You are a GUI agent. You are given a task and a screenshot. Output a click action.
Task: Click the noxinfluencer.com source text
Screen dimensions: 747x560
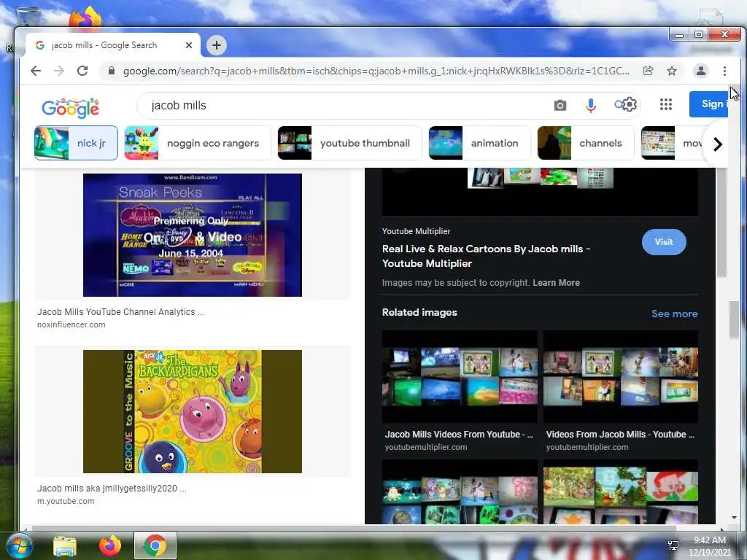click(71, 324)
